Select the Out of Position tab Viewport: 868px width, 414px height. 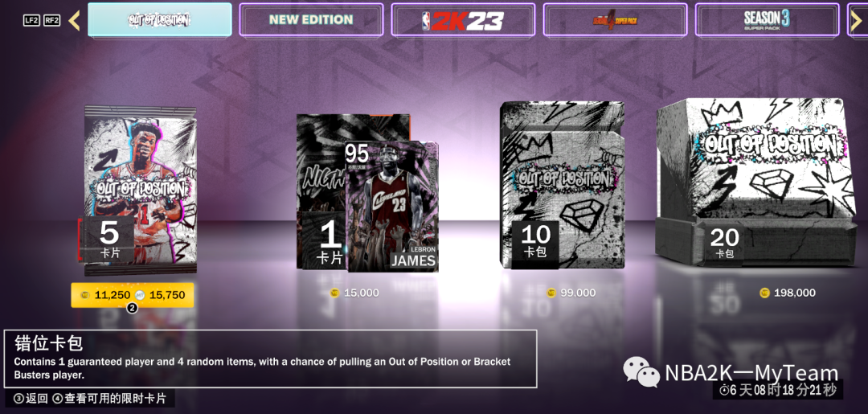coord(159,20)
